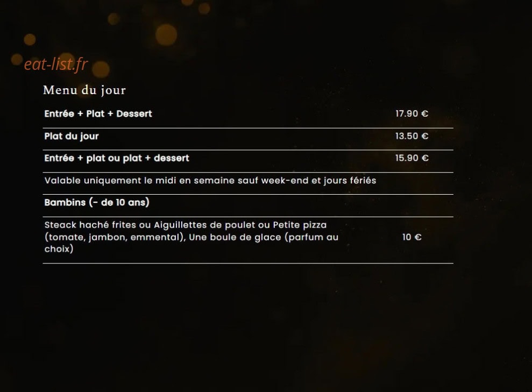Click 'jours fériés' in the note
Screen dimensions: 532x392
pos(350,180)
